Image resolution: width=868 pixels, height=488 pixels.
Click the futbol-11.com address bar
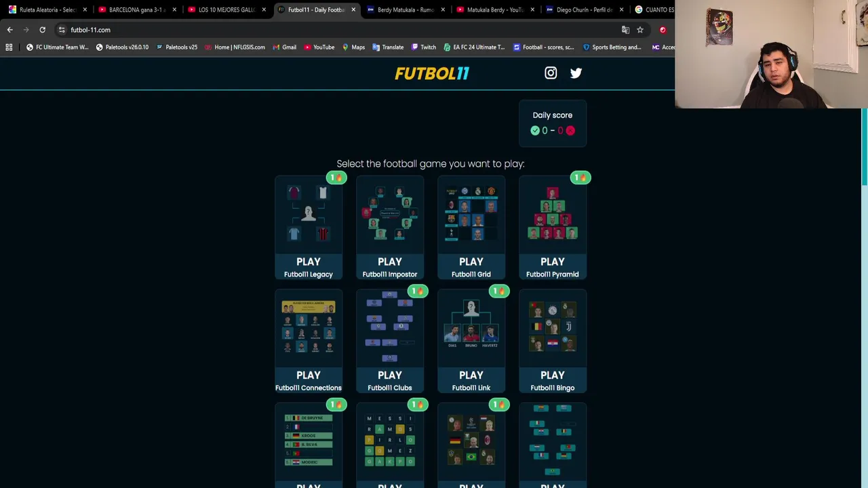pyautogui.click(x=339, y=30)
